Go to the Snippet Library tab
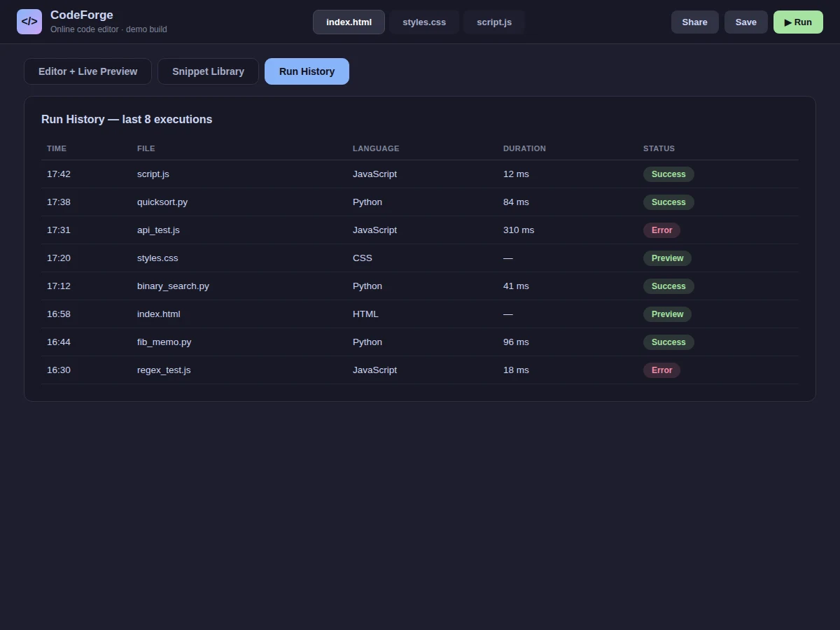The image size is (840, 630). click(x=208, y=71)
